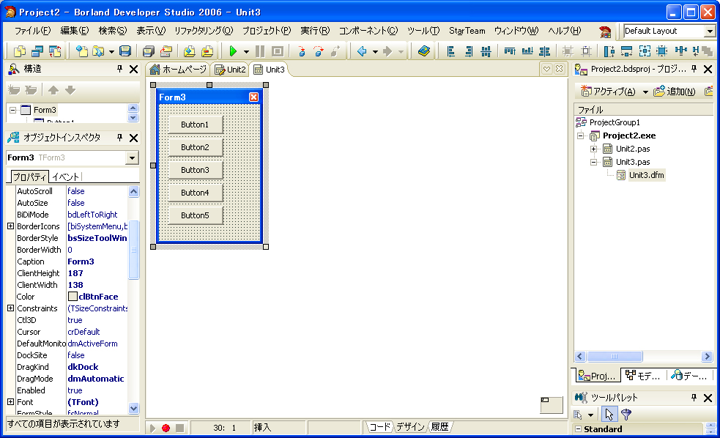This screenshot has width=720, height=438.
Task: Open the dropdown arrow beside Run button
Action: coord(246,51)
